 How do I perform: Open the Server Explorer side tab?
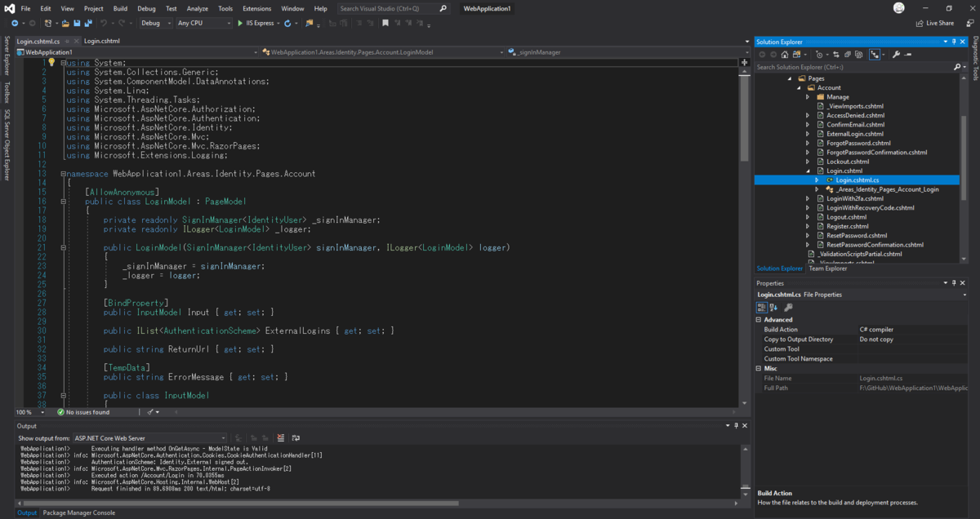click(x=7, y=56)
